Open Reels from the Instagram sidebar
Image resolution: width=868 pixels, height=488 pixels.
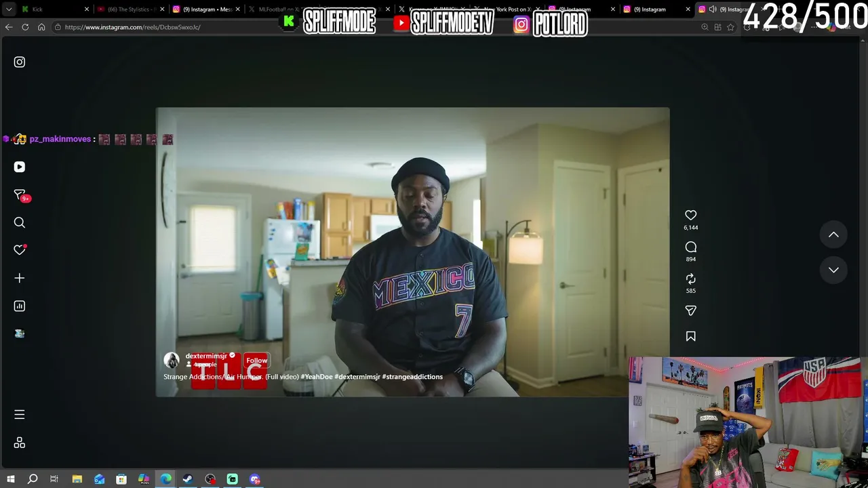(x=20, y=167)
